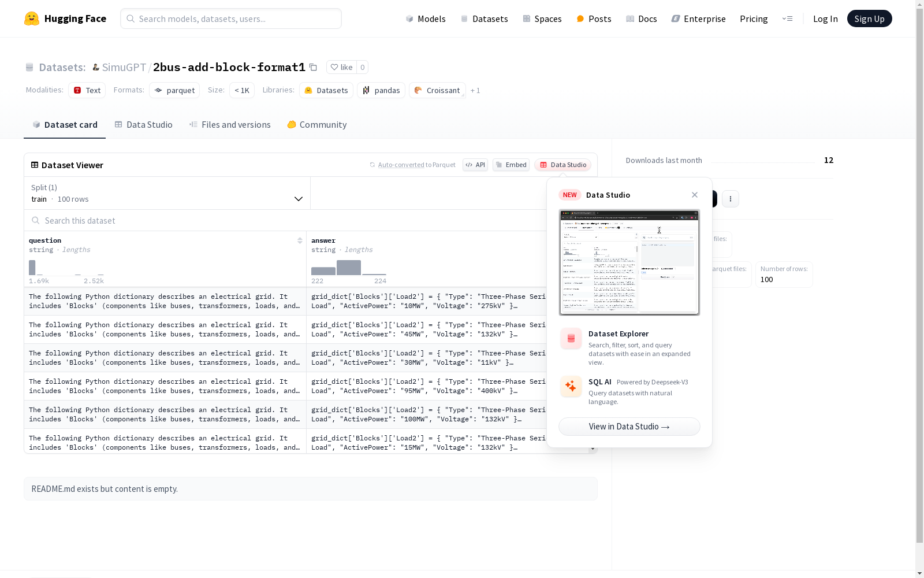
Task: Click Downloads last month value 12
Action: (x=829, y=160)
